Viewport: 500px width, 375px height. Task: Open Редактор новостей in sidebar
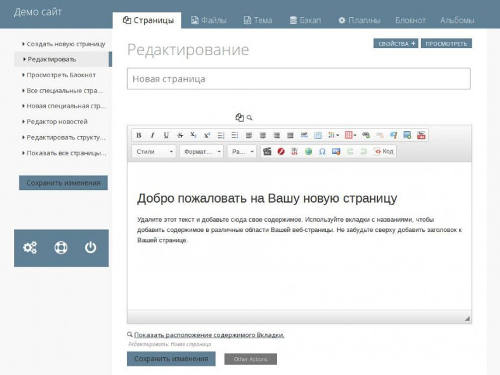55,122
